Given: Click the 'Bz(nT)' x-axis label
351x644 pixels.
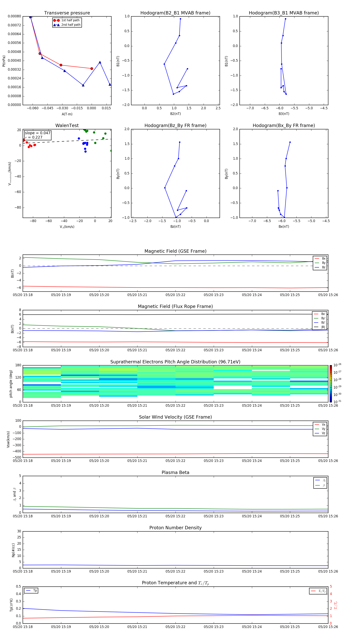Looking at the screenshot, I should (x=175, y=227).
